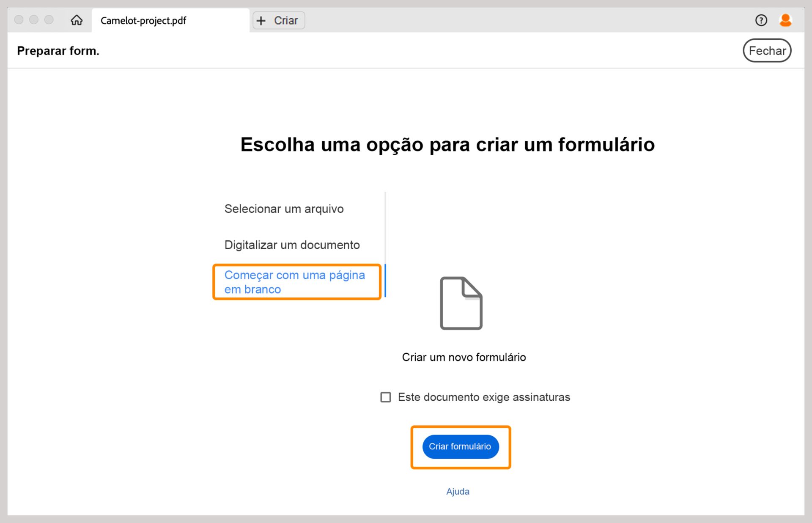Open Criar um novo formulário section
This screenshot has height=523, width=812.
[x=464, y=357]
